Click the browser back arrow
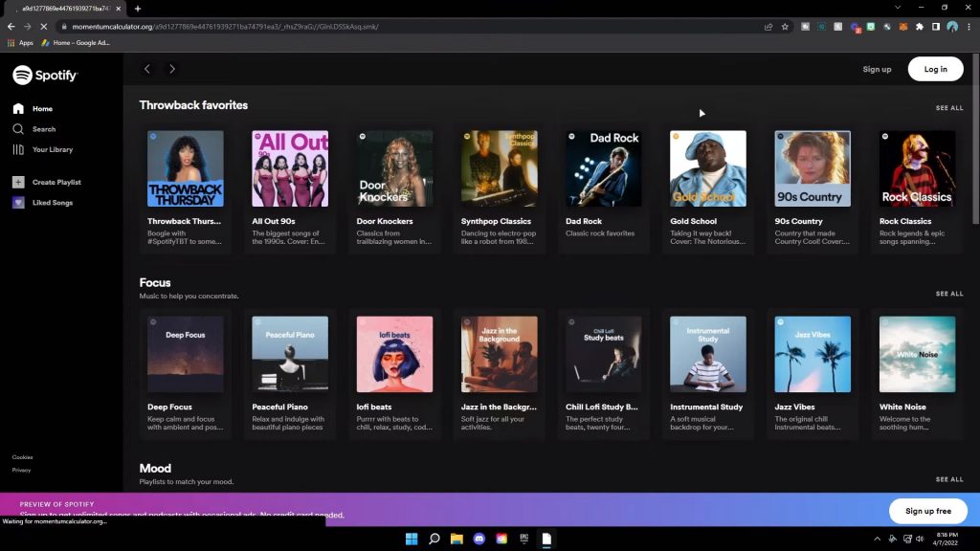The width and height of the screenshot is (980, 551). [x=11, y=27]
